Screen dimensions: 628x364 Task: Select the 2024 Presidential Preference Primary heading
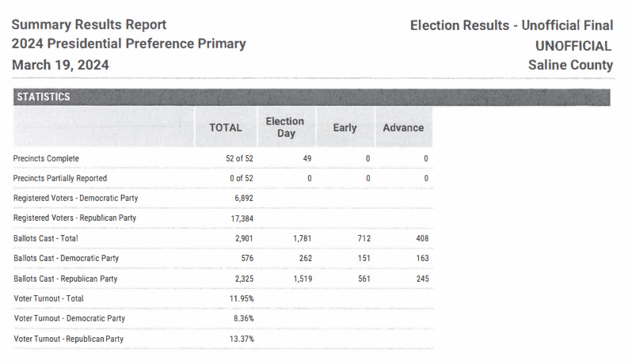[x=128, y=44]
